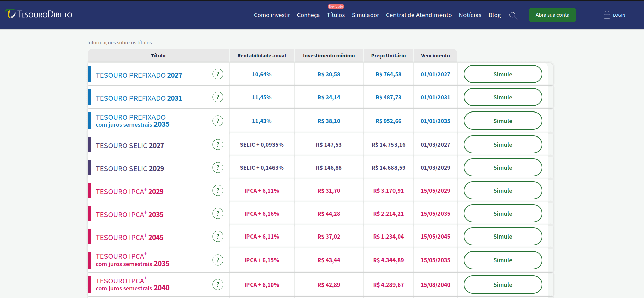Open the Como investir menu

[272, 15]
